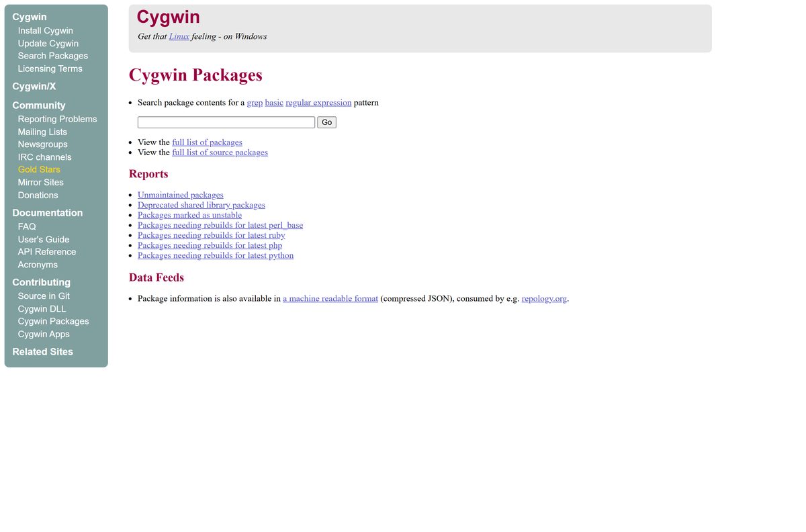This screenshot has width=806, height=532.
Task: Open Related Sites heading in sidebar
Action: tap(42, 351)
